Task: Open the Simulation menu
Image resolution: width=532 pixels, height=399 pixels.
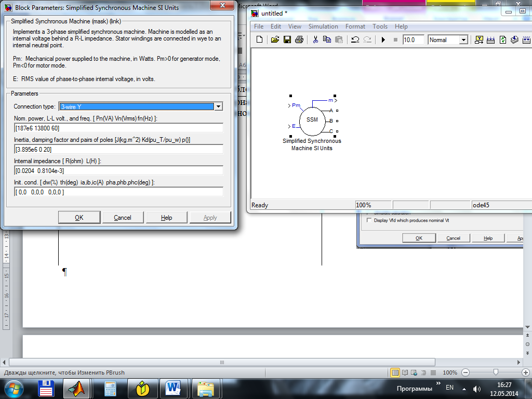Action: pyautogui.click(x=323, y=26)
